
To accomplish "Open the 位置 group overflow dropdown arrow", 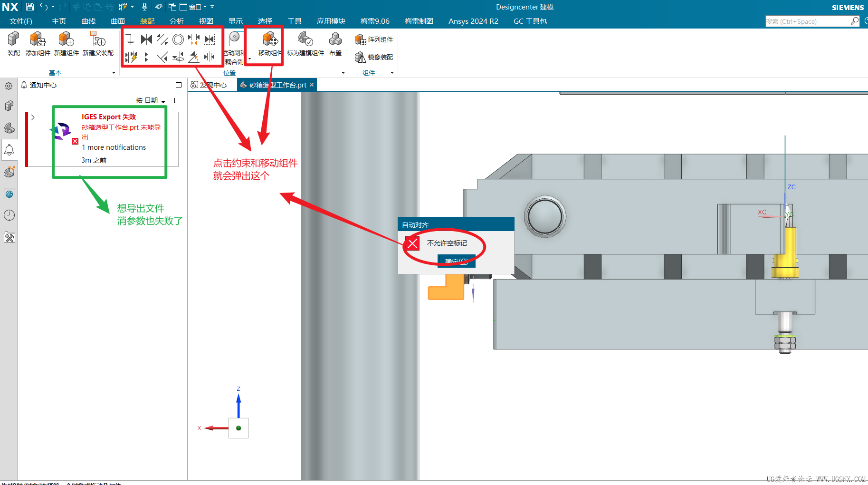I will coord(343,72).
